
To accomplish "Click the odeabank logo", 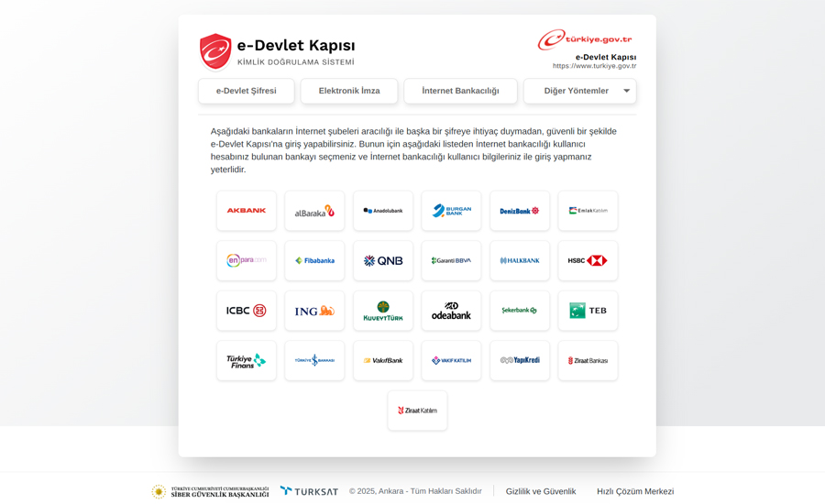I will pos(451,311).
